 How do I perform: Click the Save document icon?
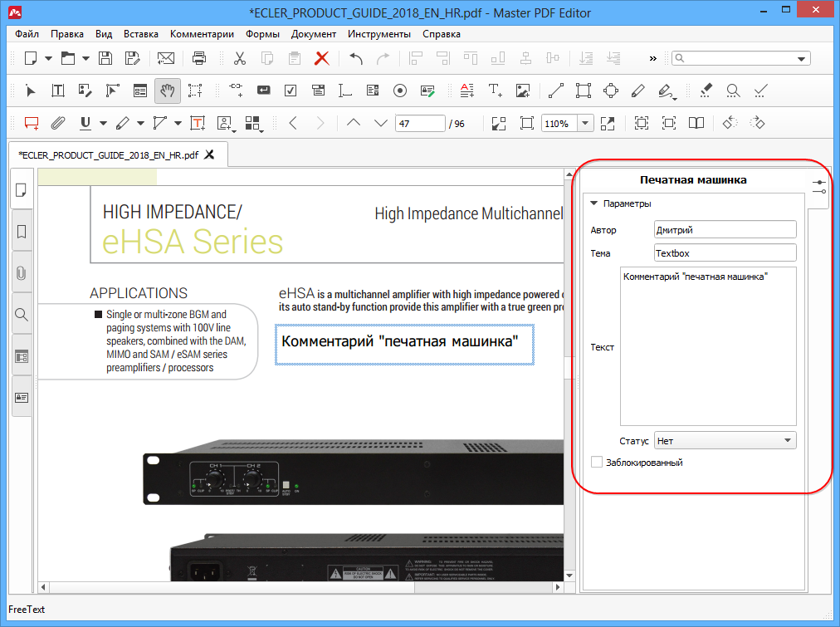pyautogui.click(x=105, y=58)
